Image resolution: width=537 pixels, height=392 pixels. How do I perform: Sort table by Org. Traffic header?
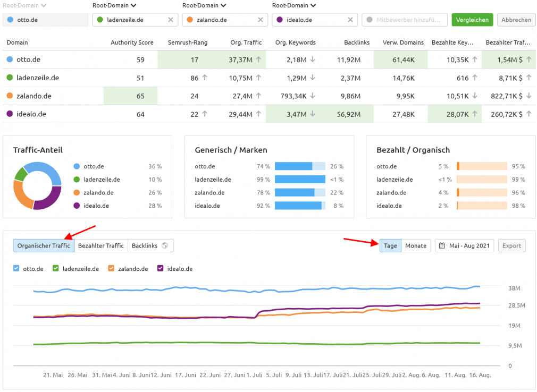click(246, 42)
